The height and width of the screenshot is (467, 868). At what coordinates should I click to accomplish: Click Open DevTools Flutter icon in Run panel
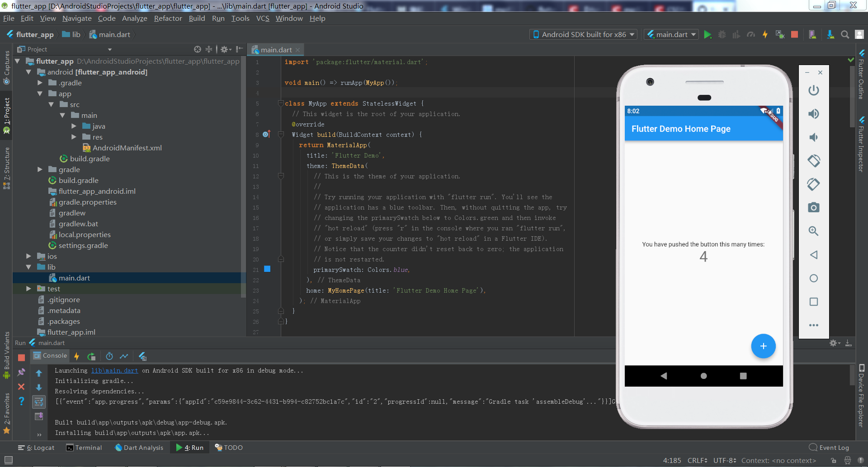(x=142, y=356)
